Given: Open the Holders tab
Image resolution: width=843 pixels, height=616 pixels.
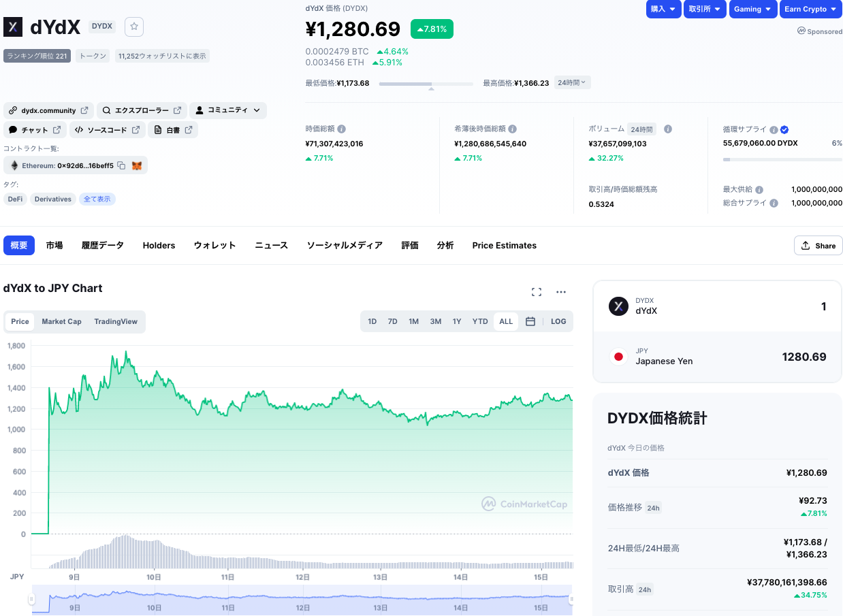Looking at the screenshot, I should (x=159, y=245).
